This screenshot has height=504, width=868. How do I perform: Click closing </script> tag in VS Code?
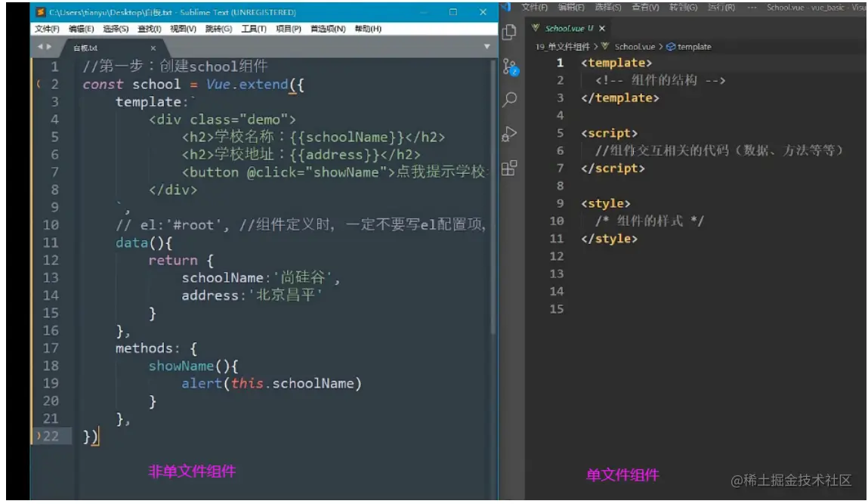tap(613, 169)
